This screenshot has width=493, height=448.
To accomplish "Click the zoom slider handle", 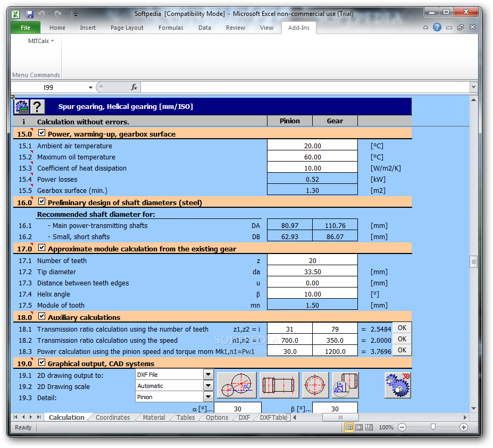I will 433,427.
